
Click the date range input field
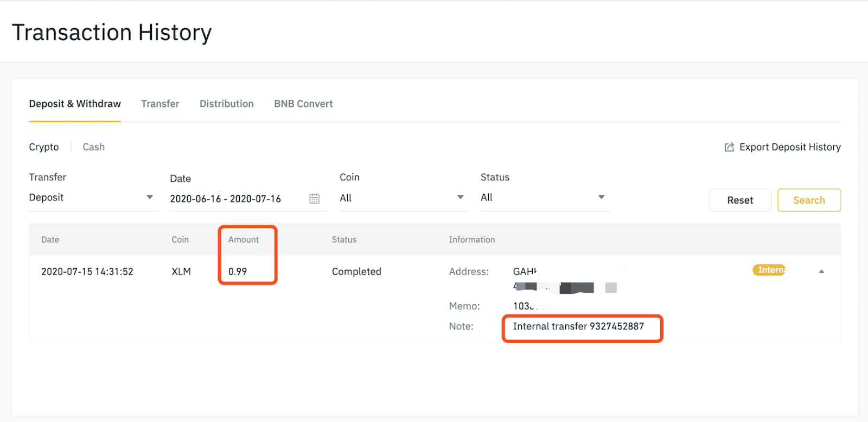coord(248,199)
